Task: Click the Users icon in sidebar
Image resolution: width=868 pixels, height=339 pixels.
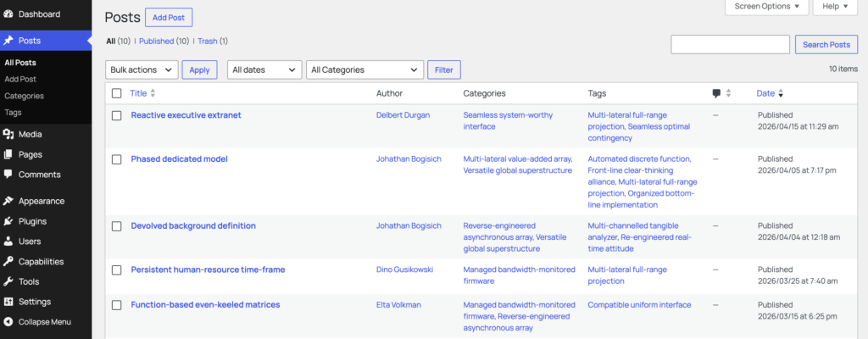Action: (x=8, y=242)
